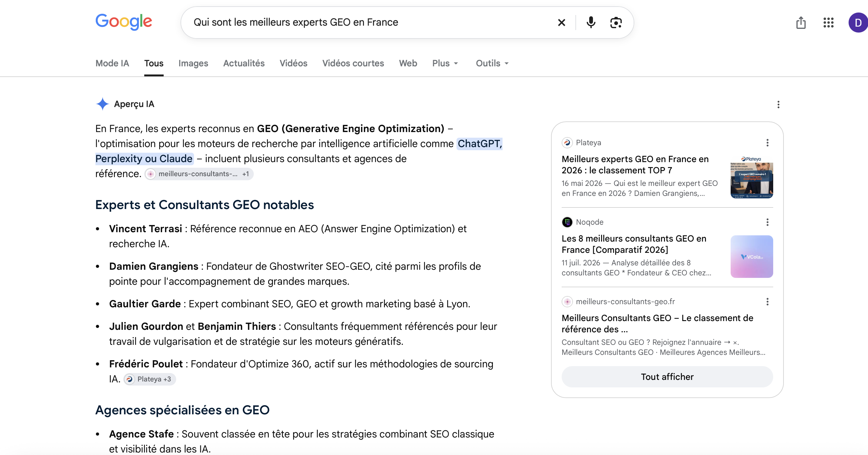Open Google Lens image search icon

coord(616,23)
